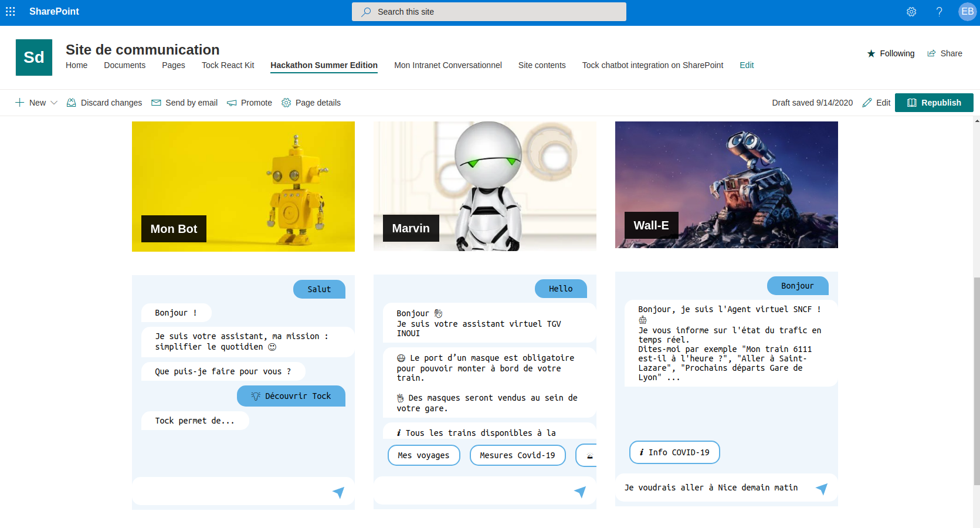Click the Salut message bubble
Image resolution: width=980 pixels, height=528 pixels.
point(319,289)
